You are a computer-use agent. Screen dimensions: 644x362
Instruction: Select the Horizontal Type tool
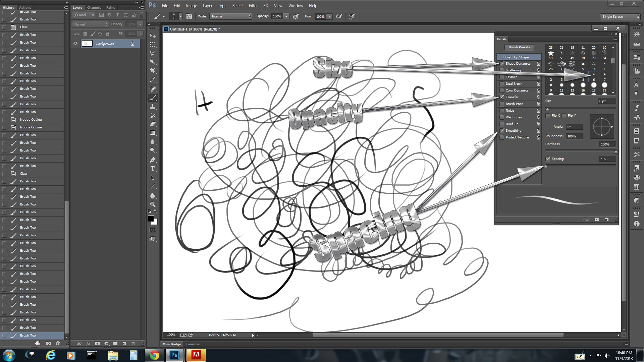pyautogui.click(x=153, y=169)
